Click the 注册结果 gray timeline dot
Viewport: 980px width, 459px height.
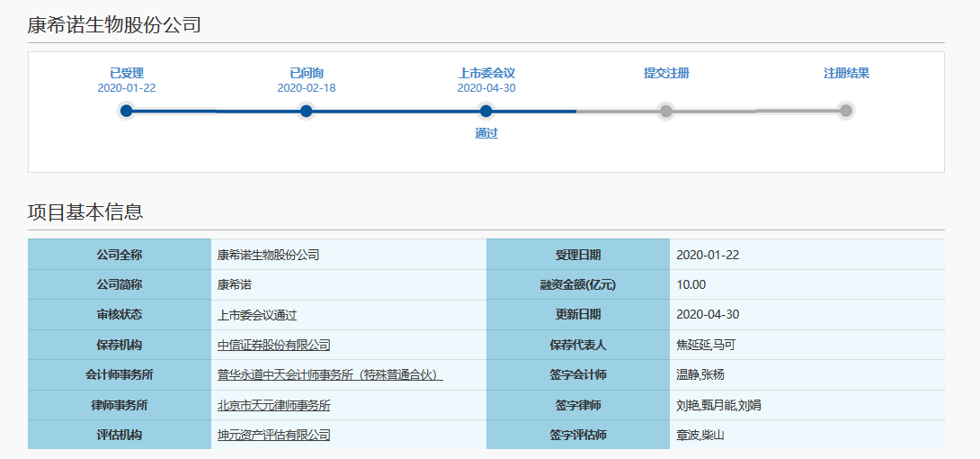pos(846,111)
